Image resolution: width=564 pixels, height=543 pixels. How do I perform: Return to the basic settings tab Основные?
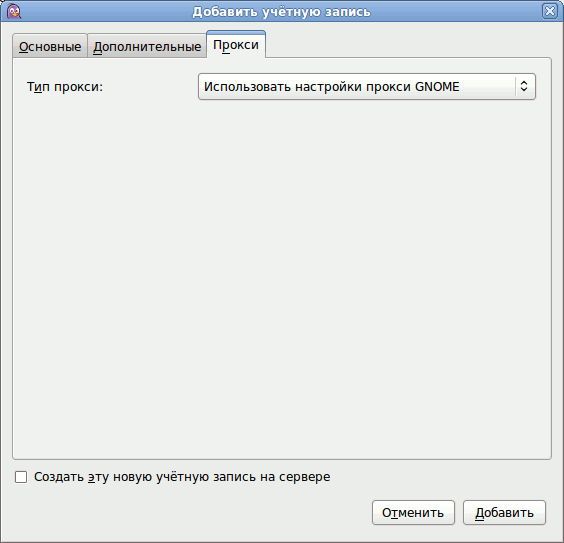pyautogui.click(x=50, y=46)
